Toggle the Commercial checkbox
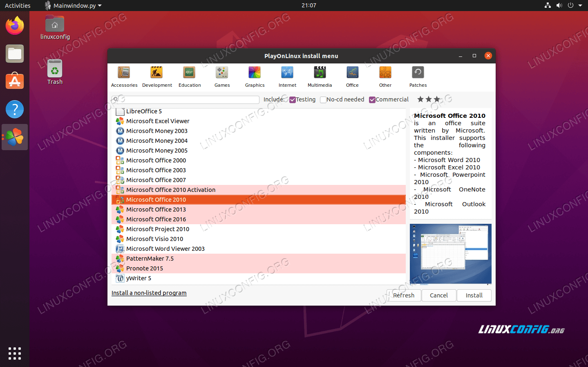Screen dimensions: 588x367 point(372,100)
